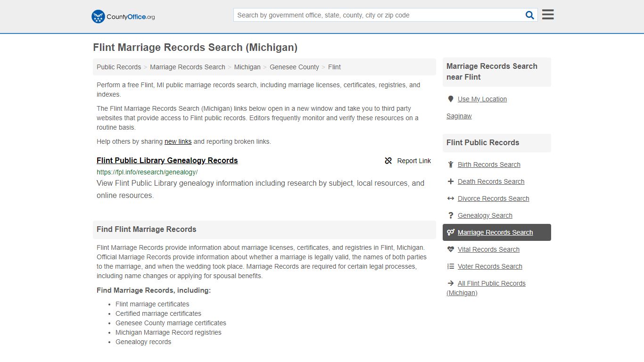Image resolution: width=644 pixels, height=362 pixels.
Task: Open Vital Records Search
Action: [x=488, y=249]
